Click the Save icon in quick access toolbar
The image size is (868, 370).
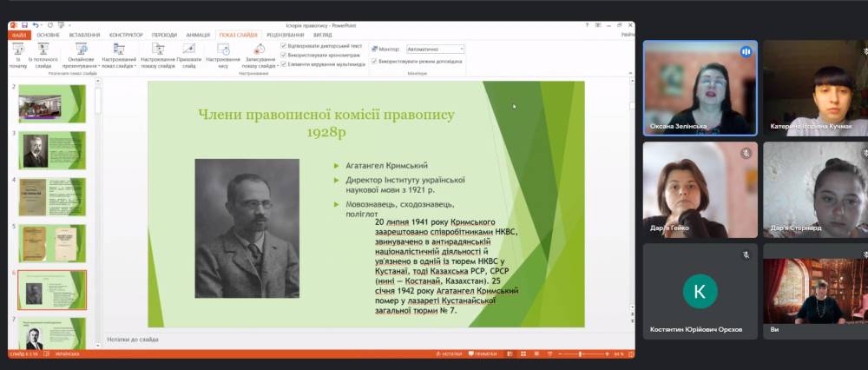tap(24, 25)
